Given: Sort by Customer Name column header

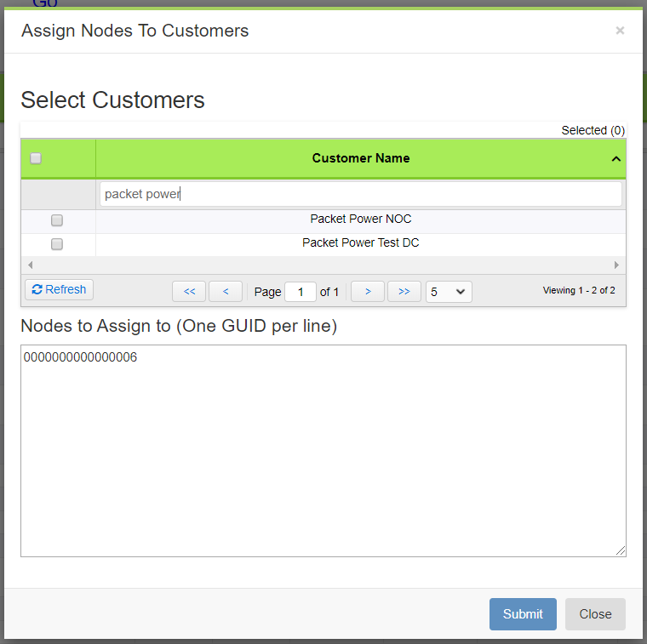Looking at the screenshot, I should [x=360, y=158].
